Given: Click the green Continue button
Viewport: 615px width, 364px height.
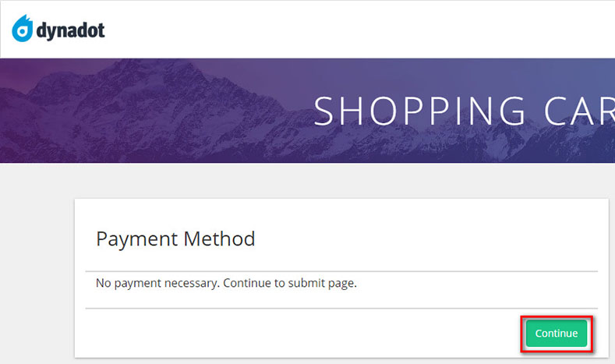Looking at the screenshot, I should coord(556,334).
